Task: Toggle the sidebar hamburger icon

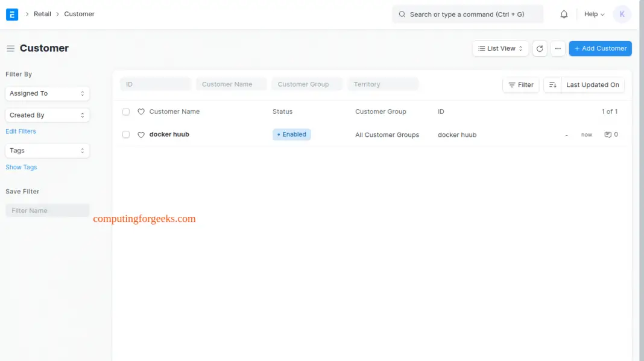Action: (x=10, y=49)
